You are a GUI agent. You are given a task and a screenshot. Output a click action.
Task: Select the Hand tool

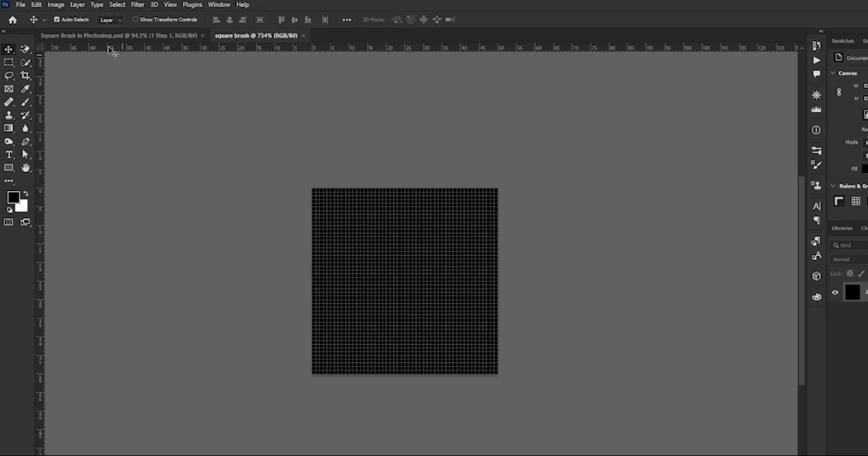click(x=26, y=168)
